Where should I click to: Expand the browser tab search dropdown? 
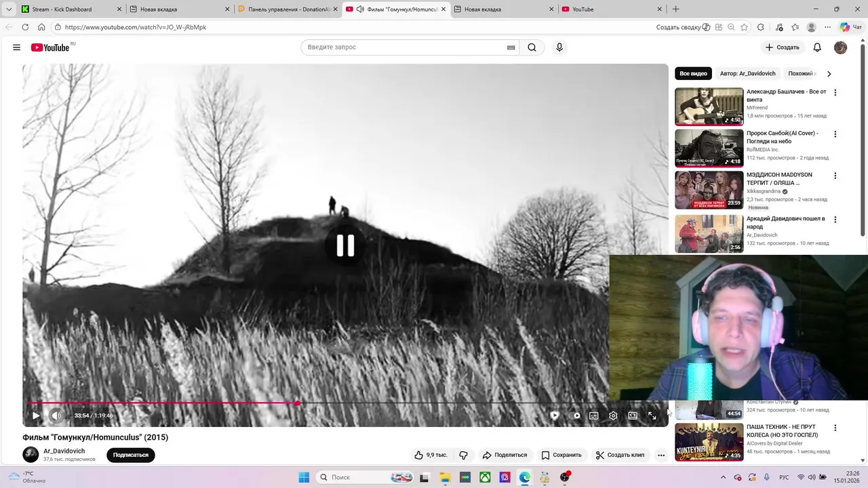point(9,9)
